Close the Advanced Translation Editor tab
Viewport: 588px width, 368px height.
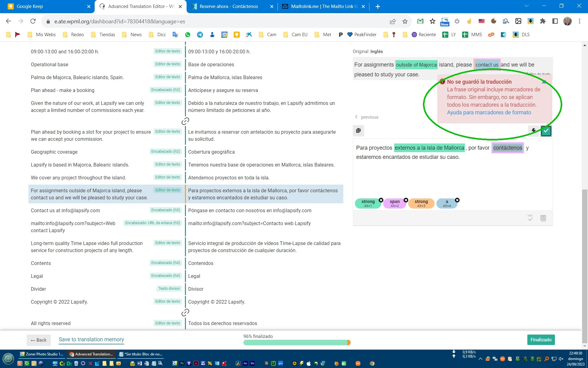180,6
